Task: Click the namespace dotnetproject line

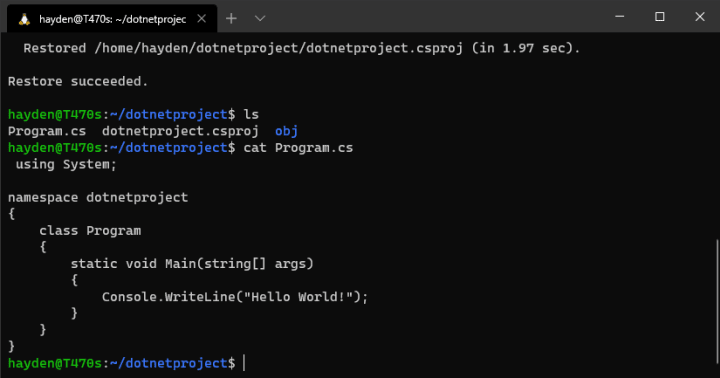Action: pos(98,197)
